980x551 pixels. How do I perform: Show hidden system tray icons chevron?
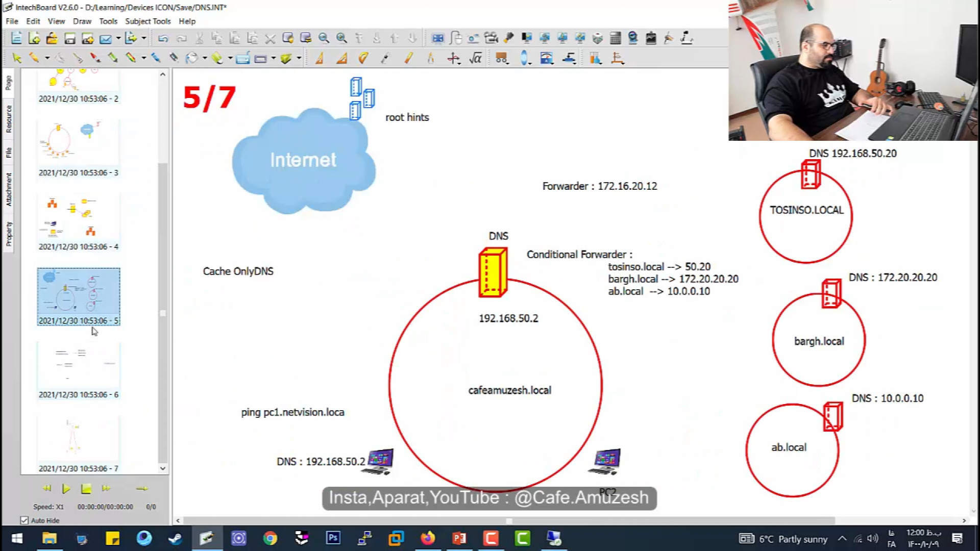pos(842,539)
